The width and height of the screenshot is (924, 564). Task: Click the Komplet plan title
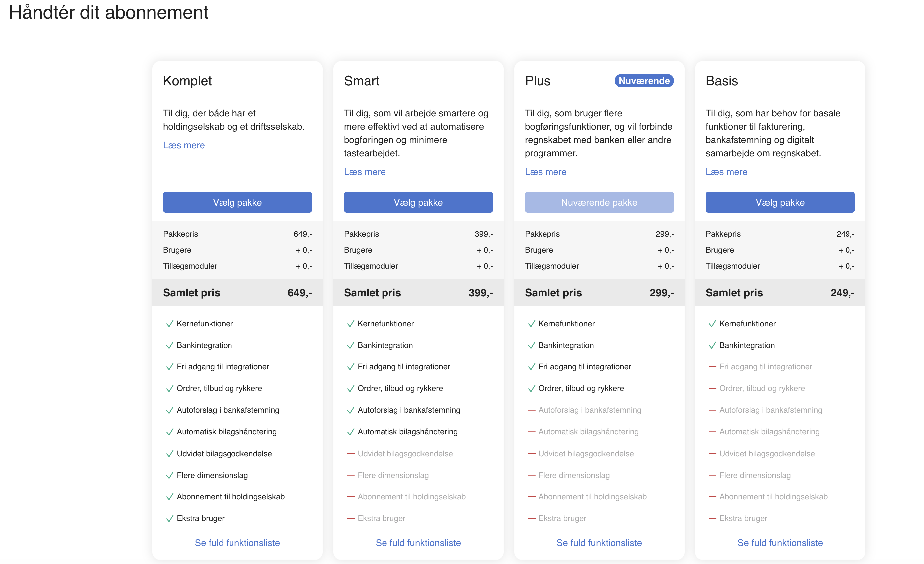point(187,81)
